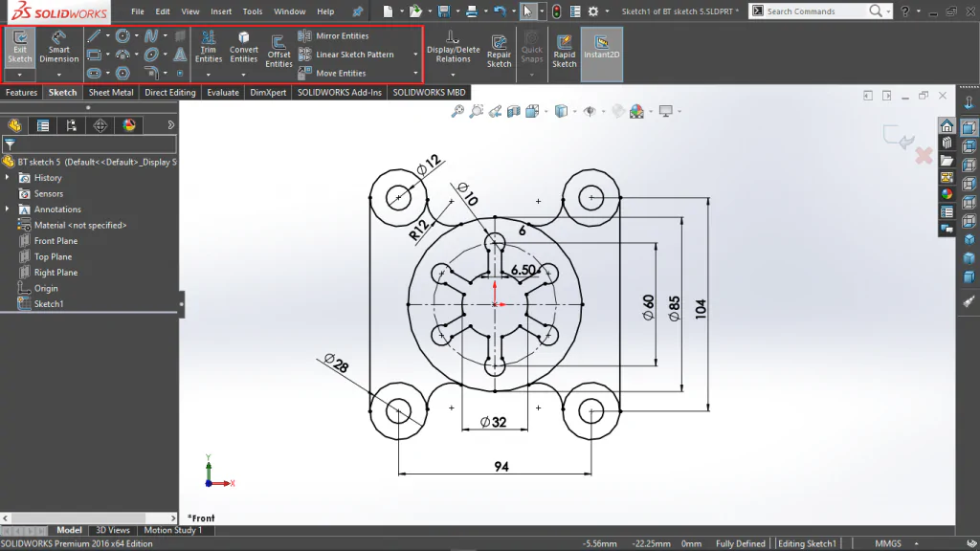980x551 pixels.
Task: Open the Smart Dimension dropdown arrow
Action: tap(58, 75)
